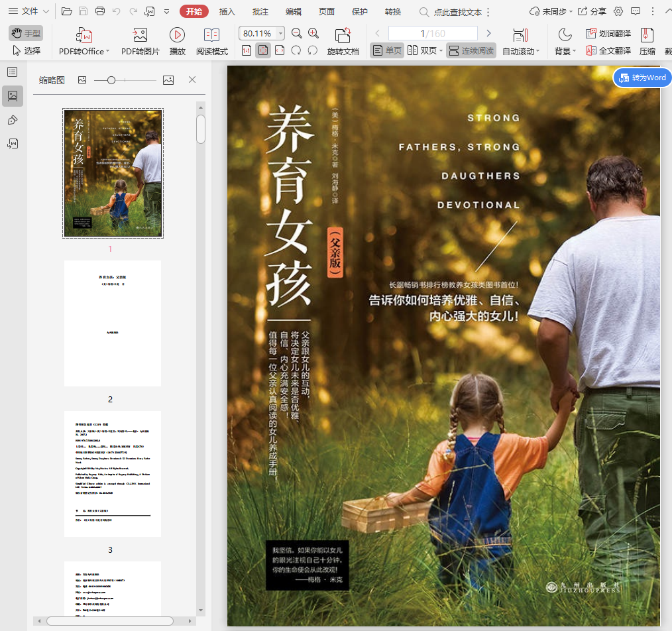This screenshot has width=672, height=631.
Task: Click the 全文翻译 button
Action: click(x=608, y=50)
